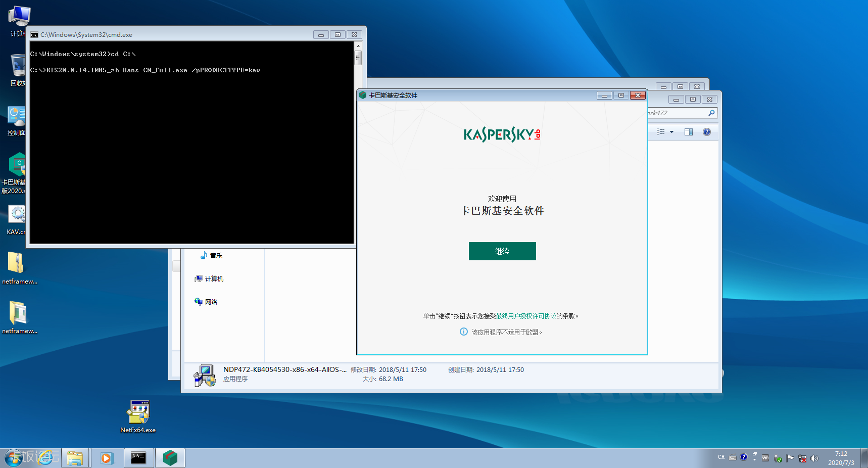Click the NDP472 installer icon in details pane
Screen dimensions: 868x468
coord(205,376)
